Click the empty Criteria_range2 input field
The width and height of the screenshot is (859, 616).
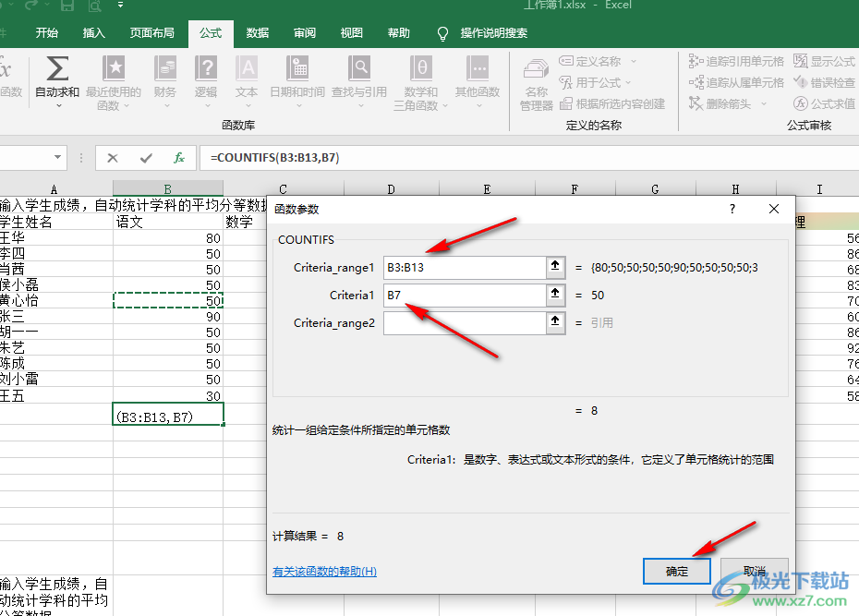(x=465, y=322)
